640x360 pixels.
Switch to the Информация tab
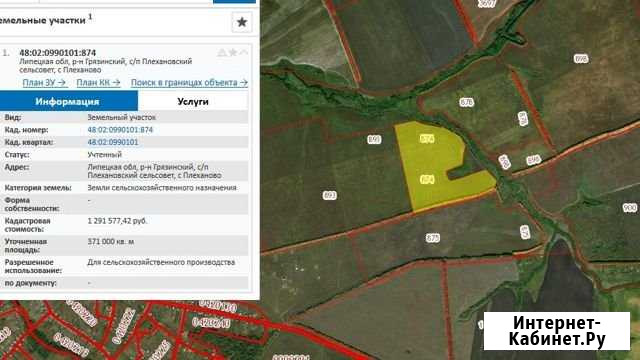tap(67, 101)
